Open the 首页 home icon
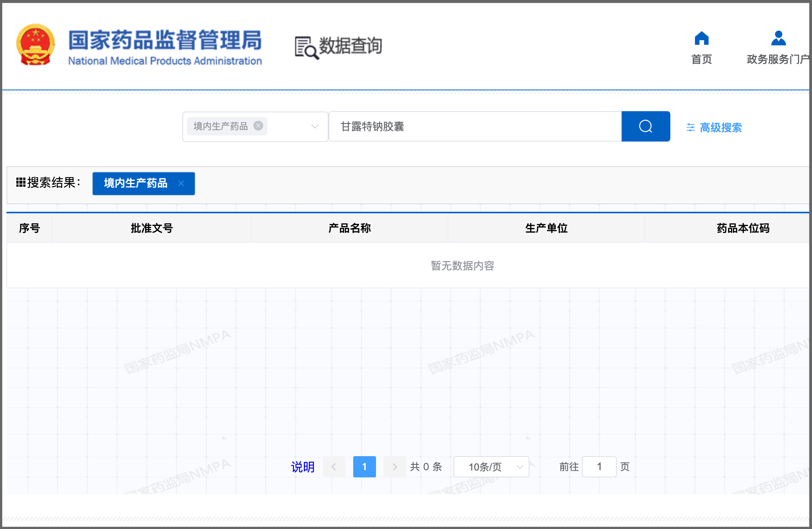 [x=701, y=38]
